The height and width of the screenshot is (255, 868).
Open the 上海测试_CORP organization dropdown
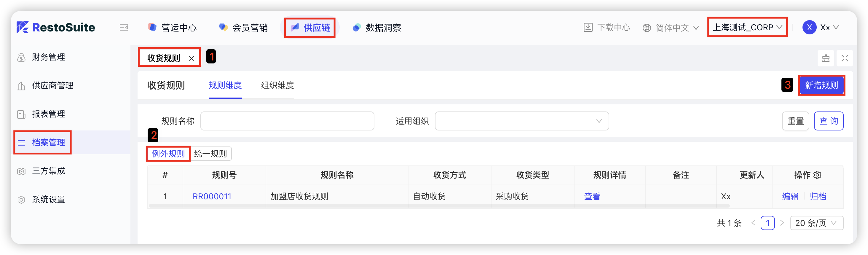coord(747,28)
